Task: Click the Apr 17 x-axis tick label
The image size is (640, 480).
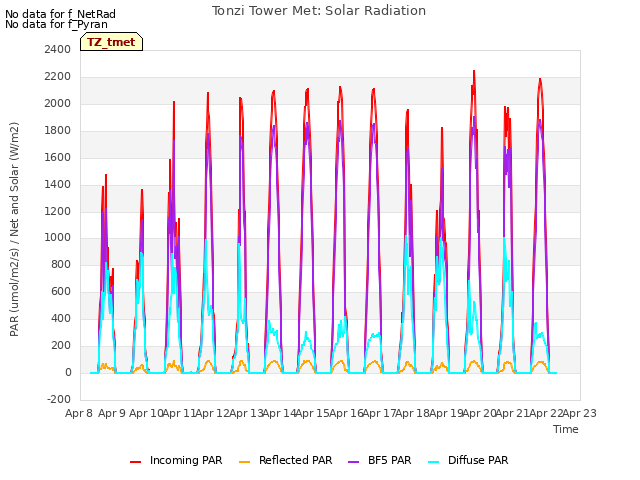Action: tap(379, 413)
